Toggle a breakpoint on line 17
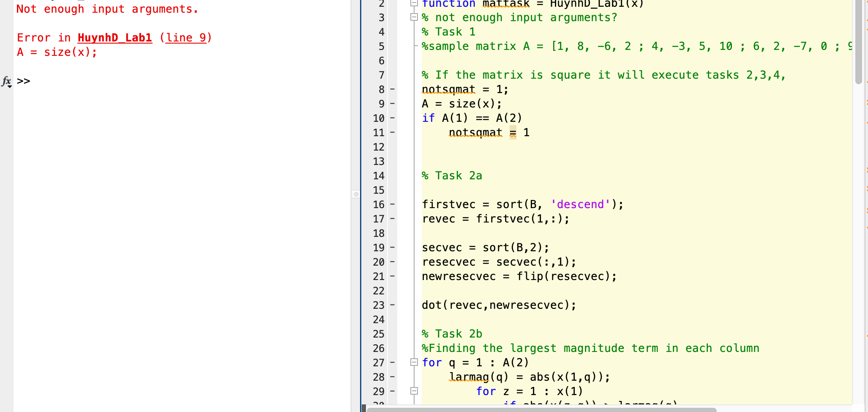This screenshot has height=412, width=868. [x=392, y=219]
